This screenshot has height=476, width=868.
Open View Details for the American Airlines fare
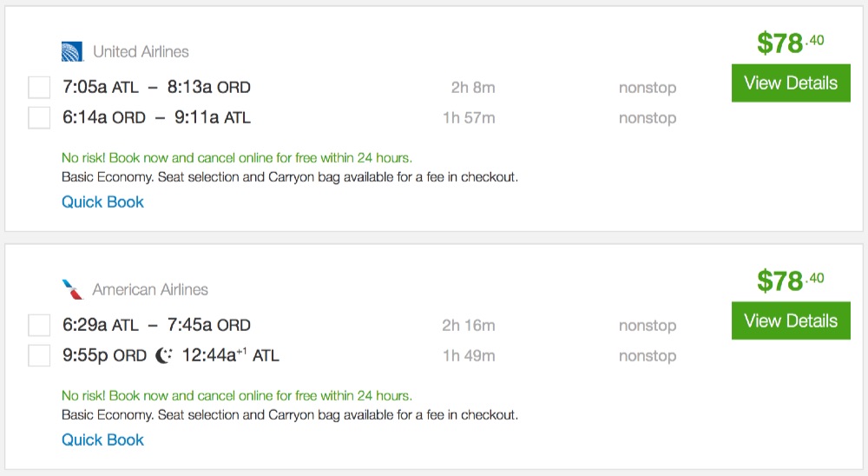coord(791,321)
